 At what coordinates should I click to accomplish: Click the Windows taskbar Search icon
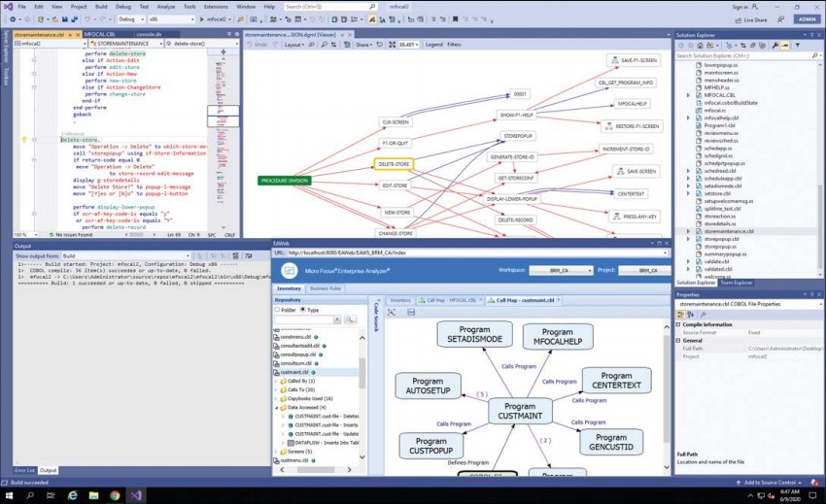30,495
